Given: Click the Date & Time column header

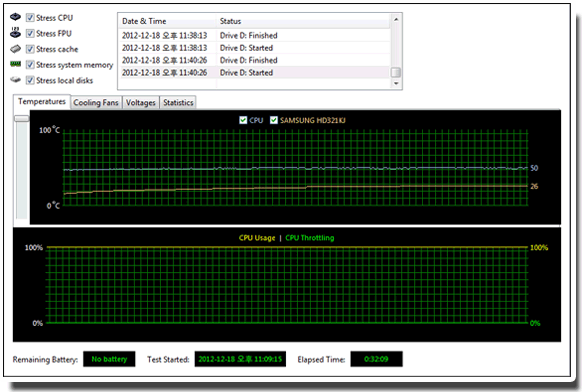Looking at the screenshot, I should (x=167, y=21).
